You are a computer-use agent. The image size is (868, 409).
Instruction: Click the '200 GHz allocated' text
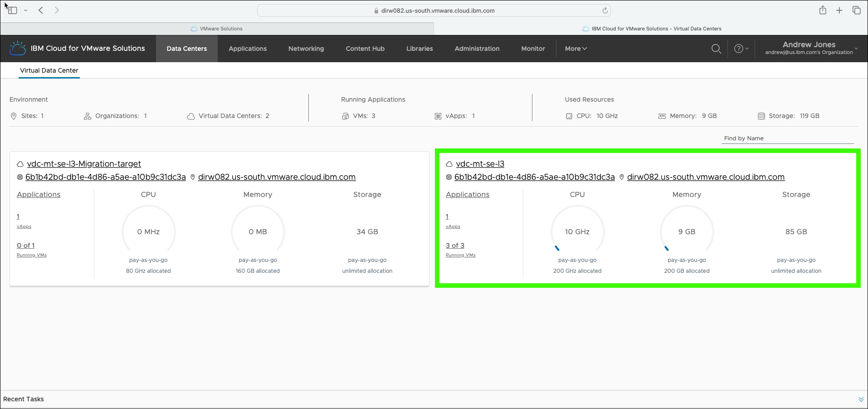[x=577, y=271]
